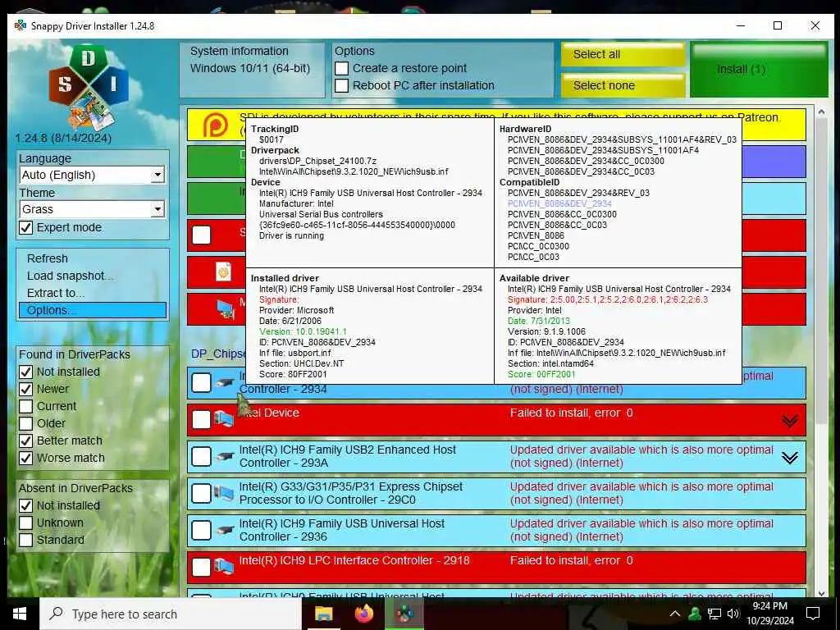Click the Snappy Driver Installer SDI logo
840x630 pixels.
[x=89, y=88]
